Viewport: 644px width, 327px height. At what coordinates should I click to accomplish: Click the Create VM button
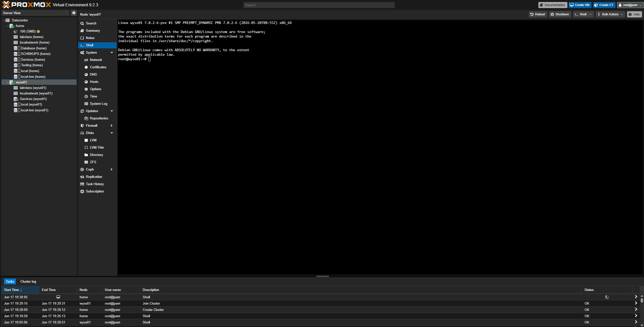click(x=580, y=5)
